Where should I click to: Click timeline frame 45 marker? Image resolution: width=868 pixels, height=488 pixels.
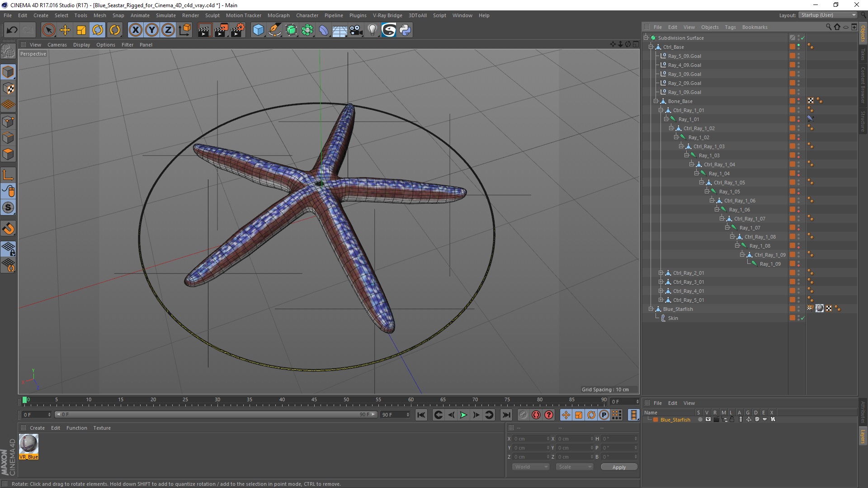(314, 400)
